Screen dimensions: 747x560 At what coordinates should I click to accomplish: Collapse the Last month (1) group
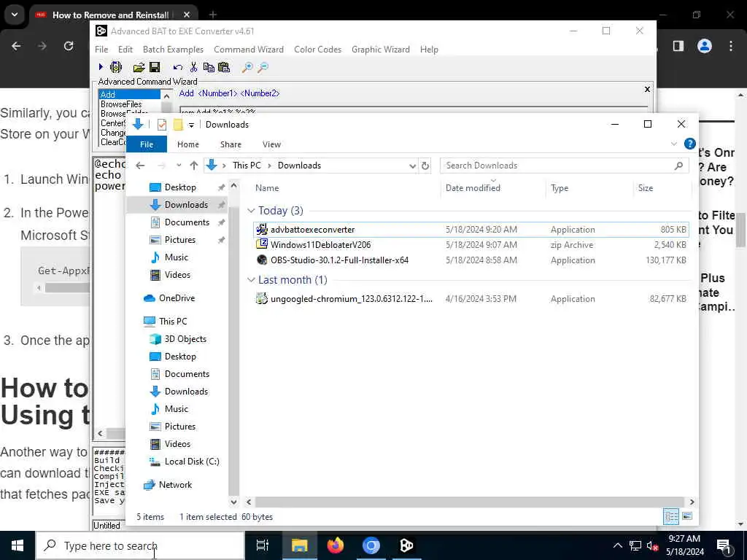251,280
